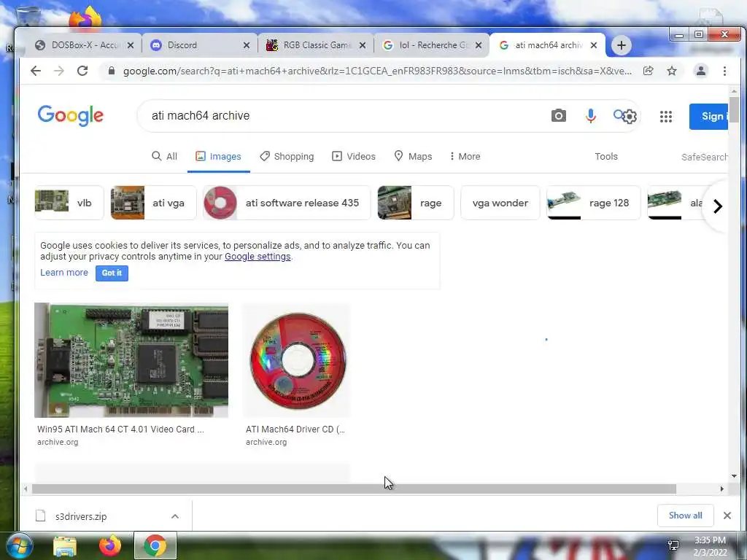Click the network tray icon
This screenshot has width=747, height=560.
(673, 545)
